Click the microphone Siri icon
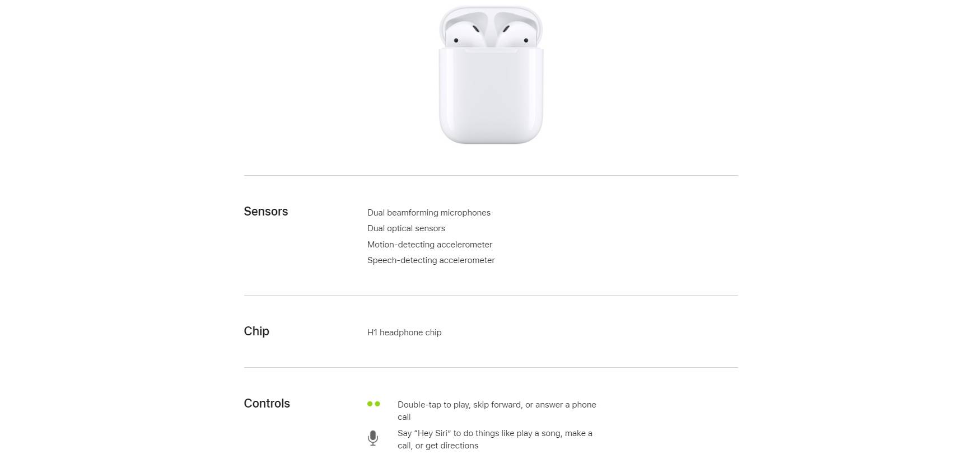 point(373,438)
